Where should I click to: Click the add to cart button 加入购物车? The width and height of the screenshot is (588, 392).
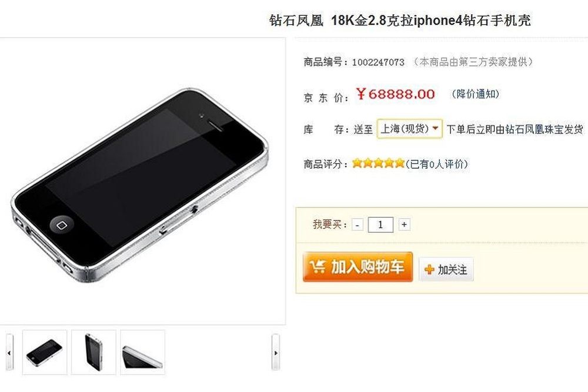click(358, 267)
